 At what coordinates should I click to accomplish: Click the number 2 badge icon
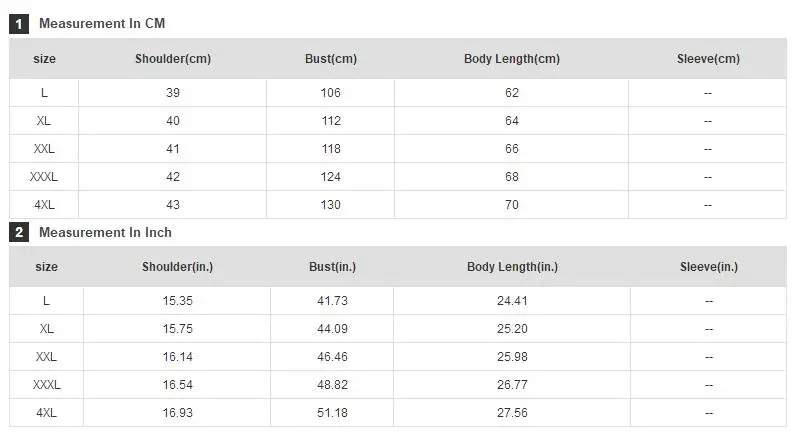(19, 232)
